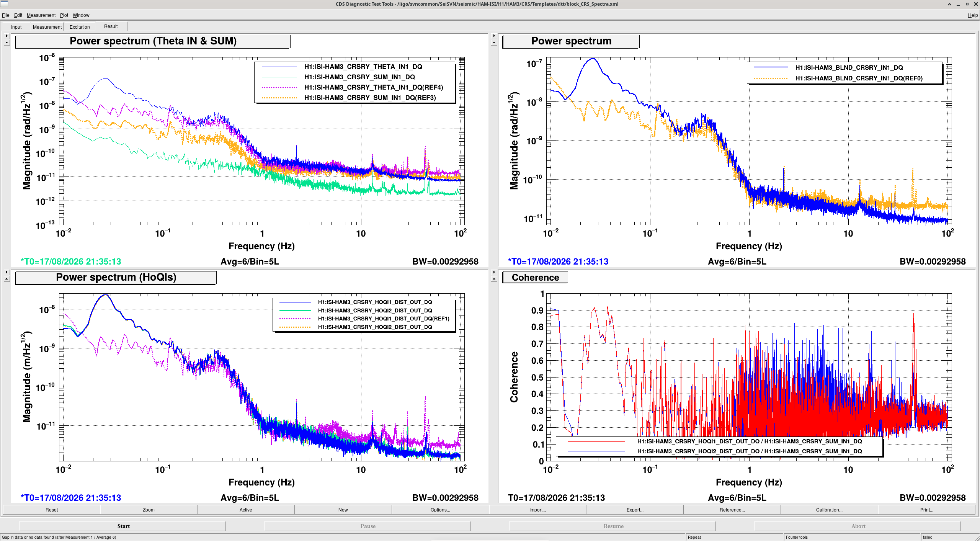Click right-arrow button beside Theta IN & SUM plot

7,36
